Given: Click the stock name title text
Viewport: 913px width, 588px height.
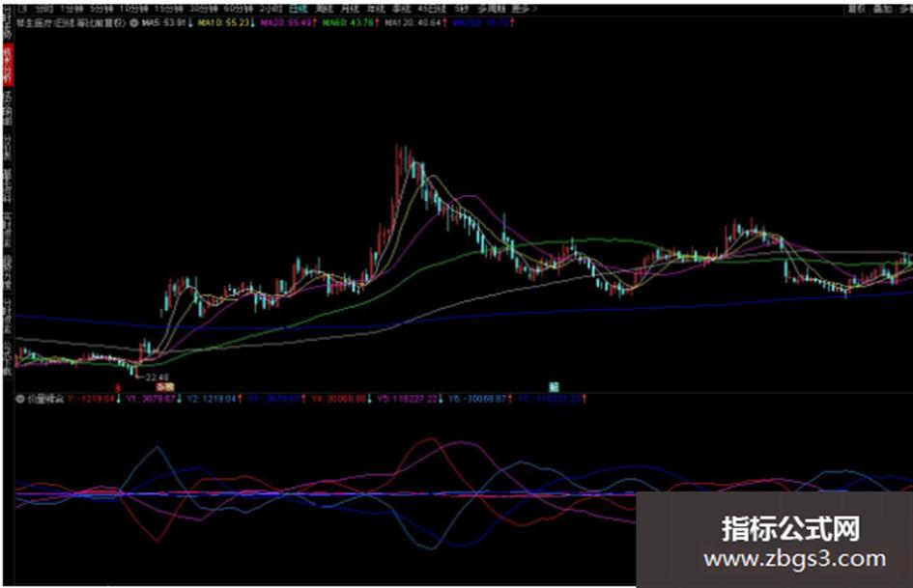Looking at the screenshot, I should (x=71, y=23).
